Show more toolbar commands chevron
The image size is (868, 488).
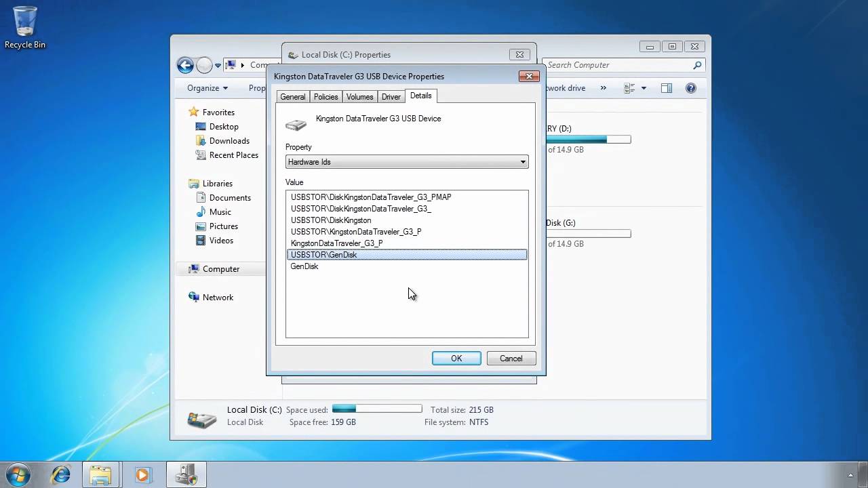click(x=602, y=88)
